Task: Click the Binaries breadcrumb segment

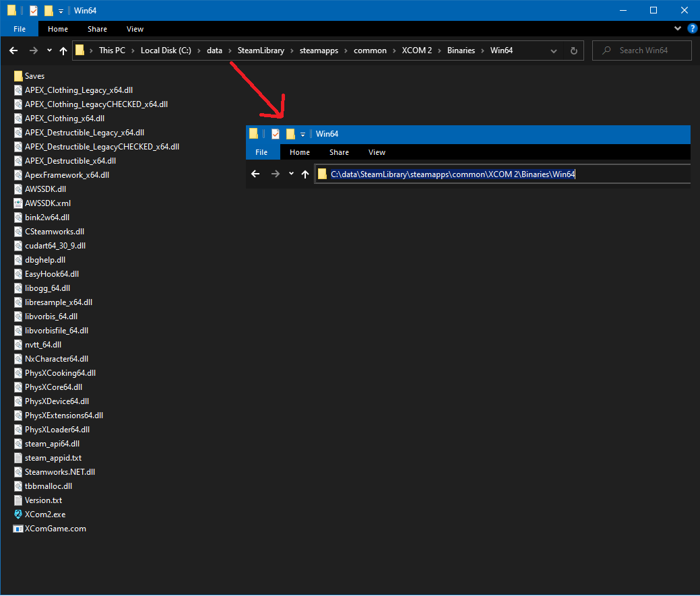Action: pos(461,51)
